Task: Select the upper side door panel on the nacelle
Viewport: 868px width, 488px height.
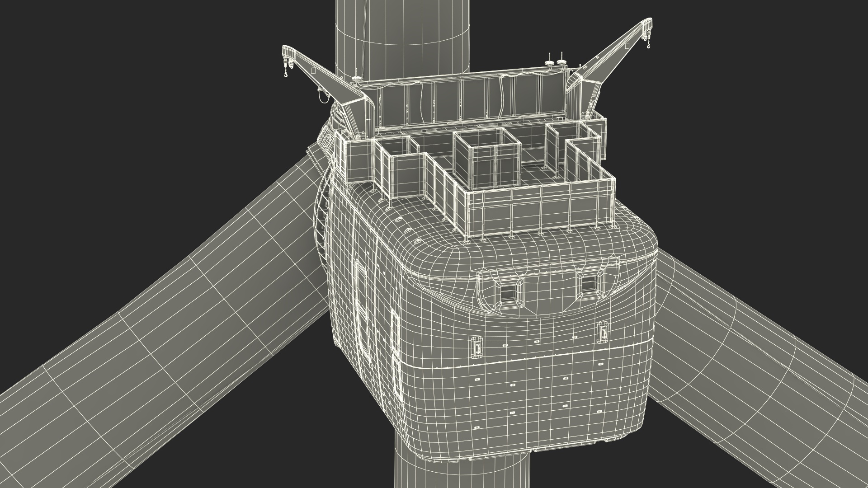Action: coord(362,289)
